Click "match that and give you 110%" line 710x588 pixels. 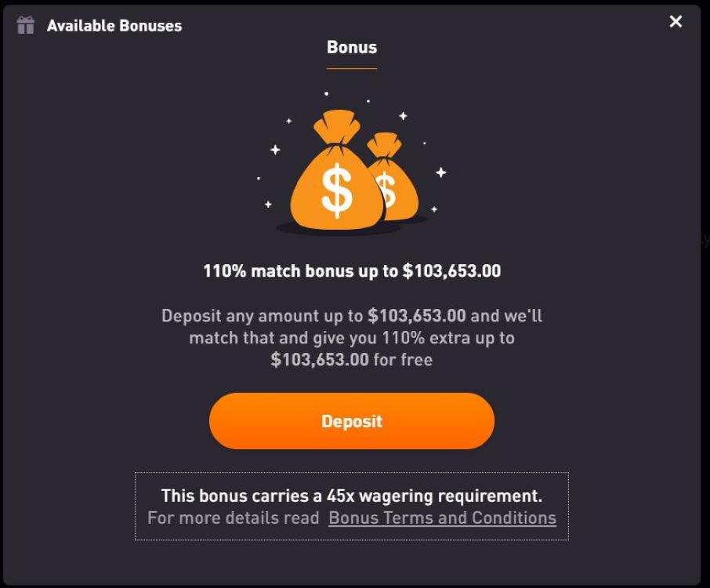[x=352, y=338]
